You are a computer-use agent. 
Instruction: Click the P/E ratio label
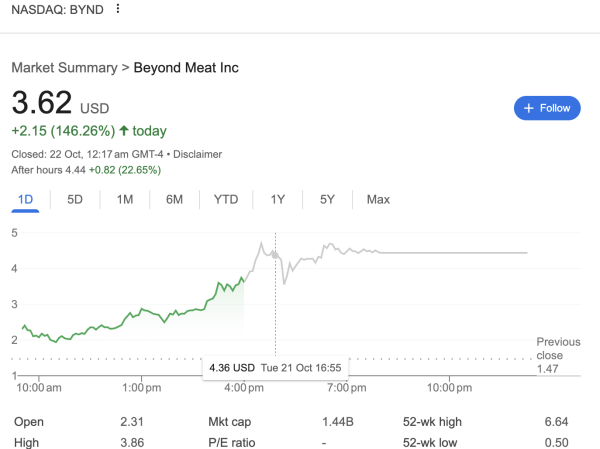pyautogui.click(x=232, y=442)
